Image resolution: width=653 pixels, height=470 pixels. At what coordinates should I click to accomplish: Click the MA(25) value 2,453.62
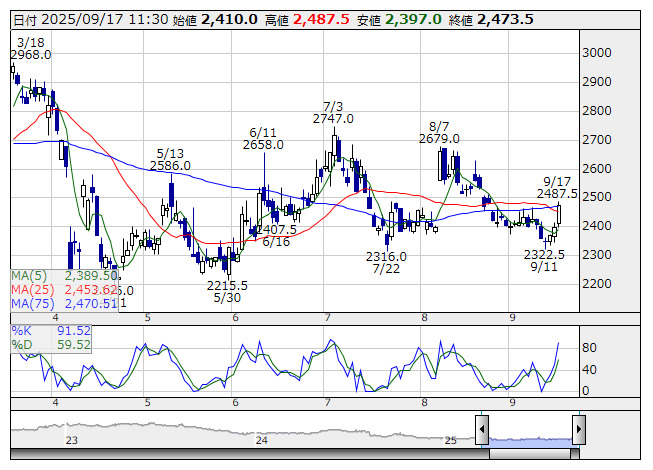click(x=91, y=290)
